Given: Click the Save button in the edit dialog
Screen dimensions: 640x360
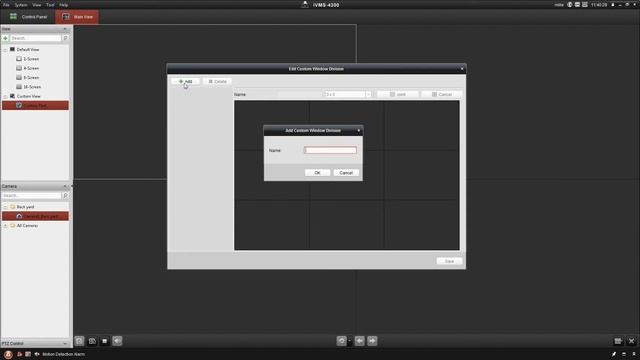Looking at the screenshot, I should click(449, 261).
